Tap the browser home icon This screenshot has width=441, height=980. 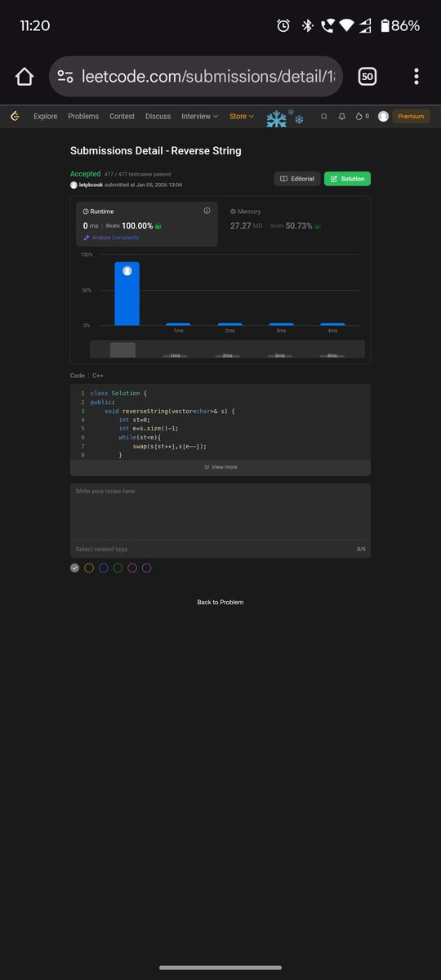[x=24, y=77]
